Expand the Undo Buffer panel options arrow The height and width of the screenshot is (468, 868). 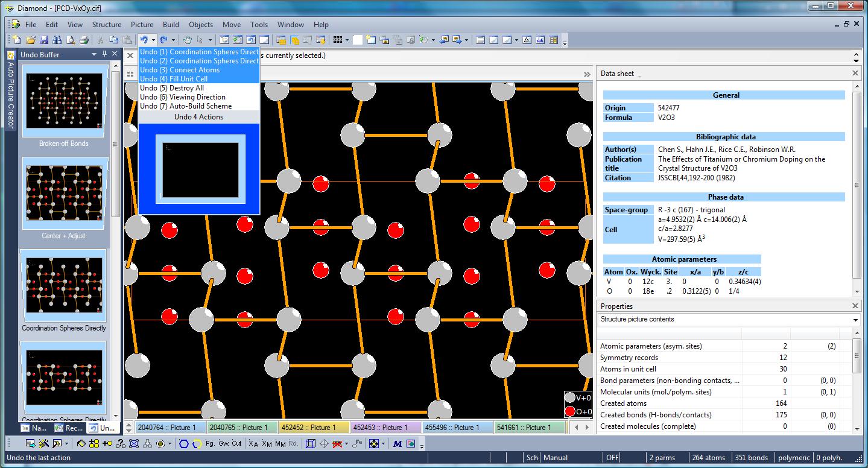[94, 54]
